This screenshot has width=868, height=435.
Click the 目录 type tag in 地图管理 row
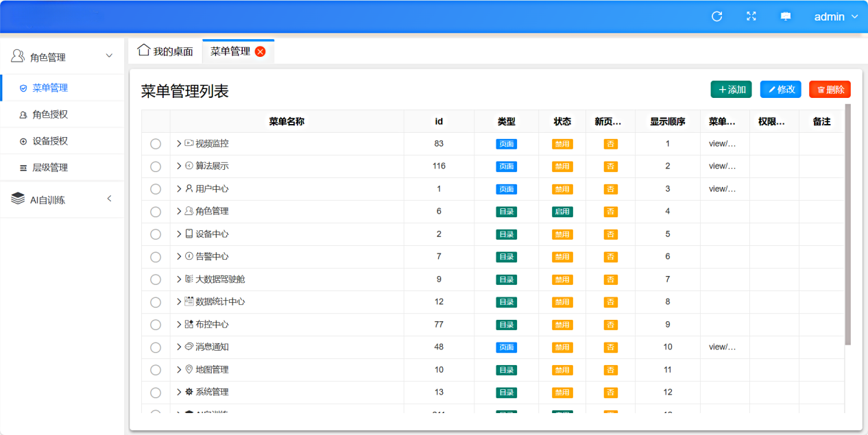(507, 370)
